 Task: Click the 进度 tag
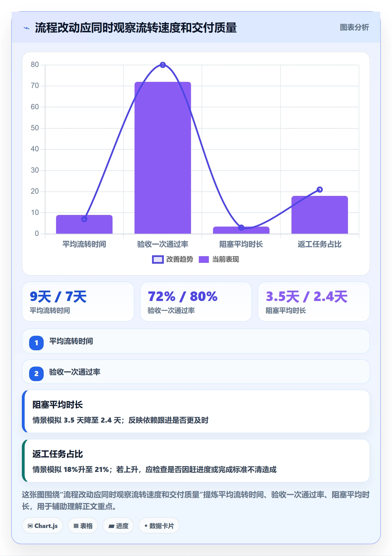coord(118,526)
